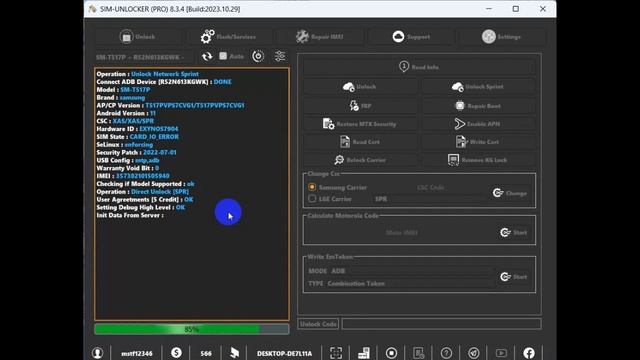Open the Unlock tab in the top bar
This screenshot has width=640, height=360.
[138, 37]
